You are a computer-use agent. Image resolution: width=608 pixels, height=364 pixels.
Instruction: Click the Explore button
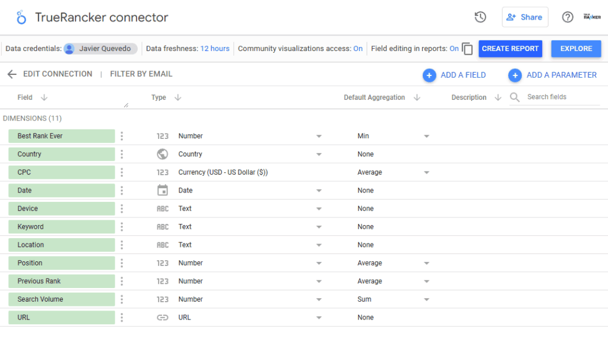pyautogui.click(x=576, y=49)
